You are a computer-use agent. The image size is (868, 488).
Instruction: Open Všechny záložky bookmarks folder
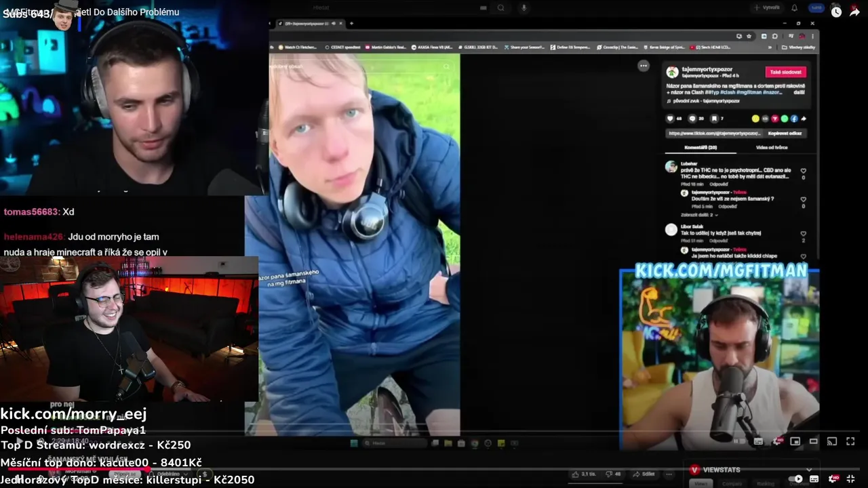(x=797, y=47)
